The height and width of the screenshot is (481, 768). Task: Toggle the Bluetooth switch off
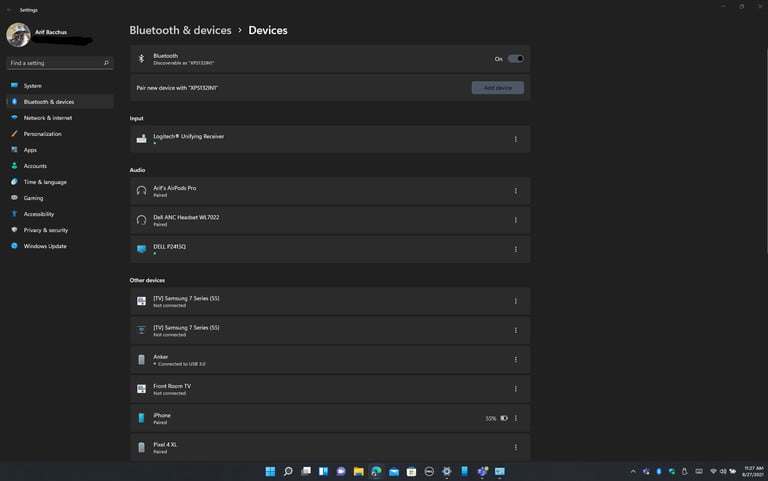click(515, 59)
